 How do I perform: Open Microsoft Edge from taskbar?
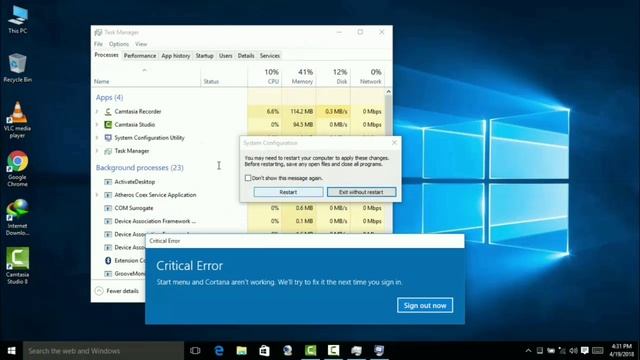219,351
